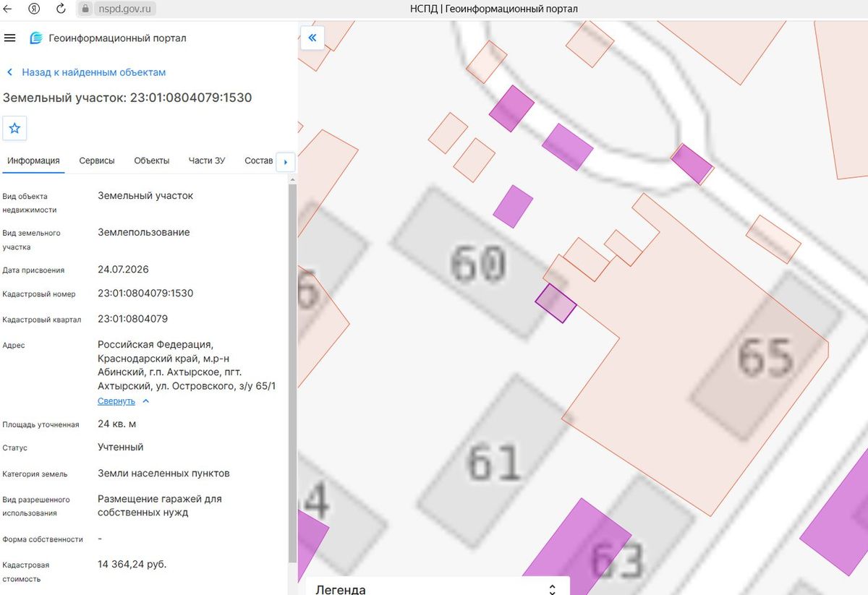The width and height of the screenshot is (868, 595).
Task: Open the Состав tab
Action: click(259, 160)
